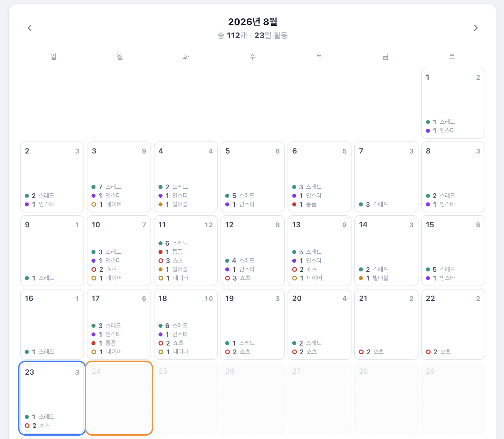Screen dimensions: 504x439
Task: Click the day 27 calendar cell
Action: pyautogui.click(x=319, y=398)
